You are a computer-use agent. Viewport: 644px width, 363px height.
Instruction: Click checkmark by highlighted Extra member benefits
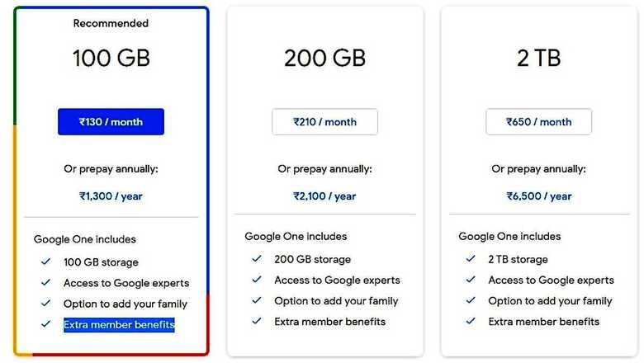46,325
